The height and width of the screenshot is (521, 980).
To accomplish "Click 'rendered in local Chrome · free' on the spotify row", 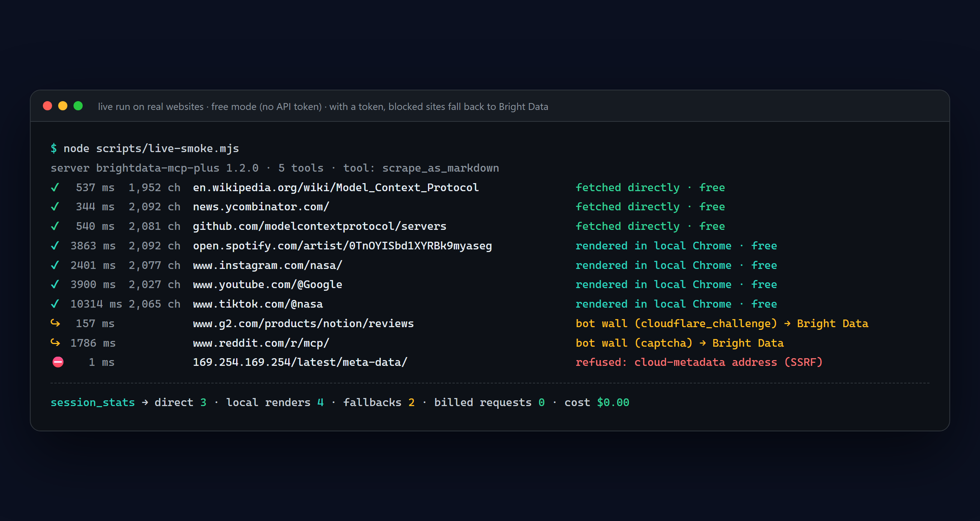I will pos(676,246).
